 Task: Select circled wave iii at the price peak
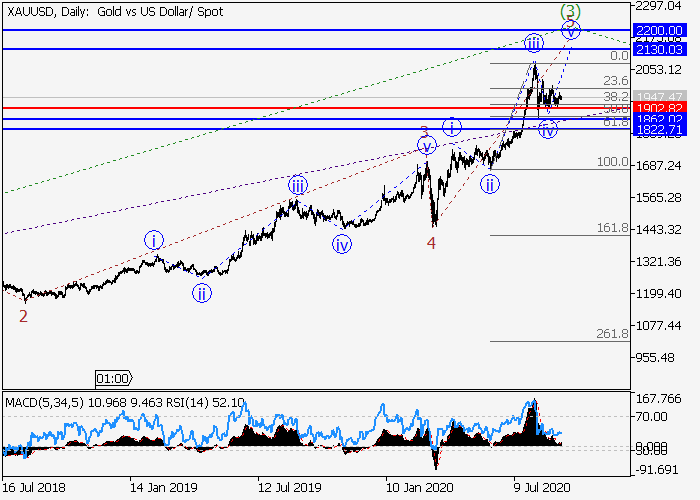[534, 42]
